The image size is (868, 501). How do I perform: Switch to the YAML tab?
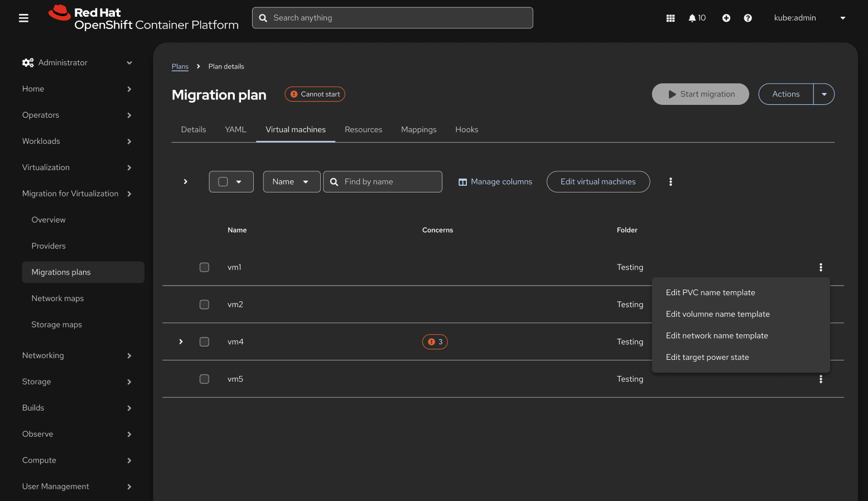pos(235,129)
